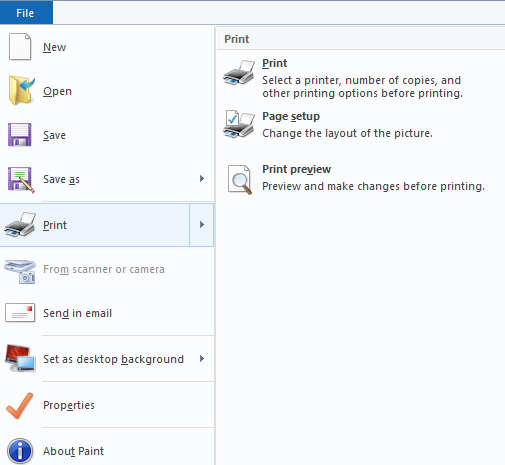Click the Save as floppy-with-pencil icon
The height and width of the screenshot is (465, 505).
21,179
